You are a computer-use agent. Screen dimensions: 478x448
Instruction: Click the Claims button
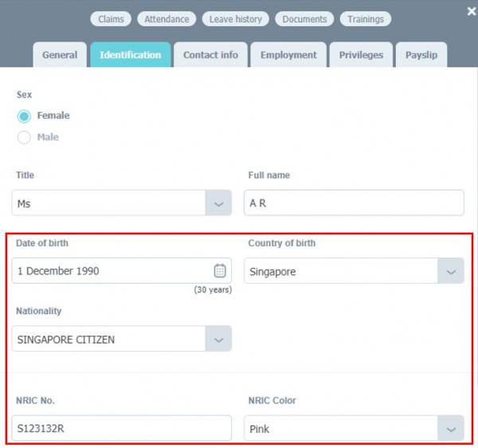point(111,19)
